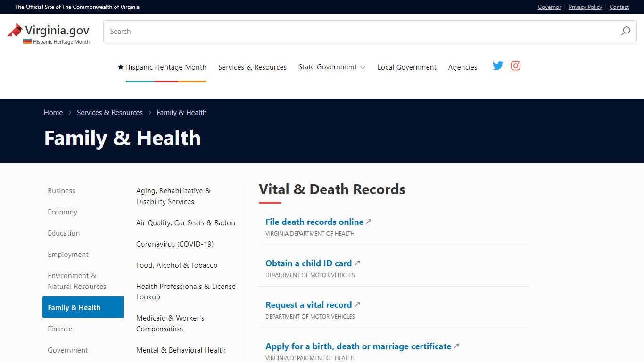Select Education in left sidebar
Viewport: 644px width, 362px height.
pos(64,233)
